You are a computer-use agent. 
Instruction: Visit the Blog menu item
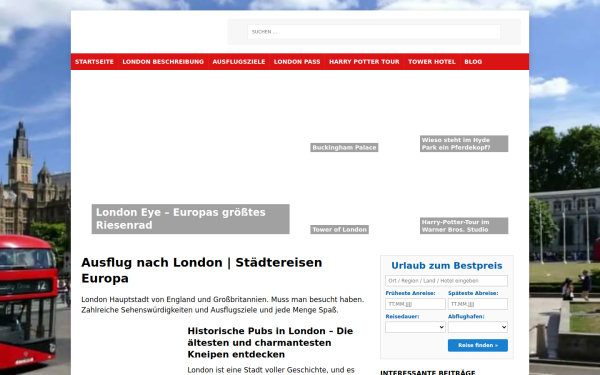(x=473, y=62)
